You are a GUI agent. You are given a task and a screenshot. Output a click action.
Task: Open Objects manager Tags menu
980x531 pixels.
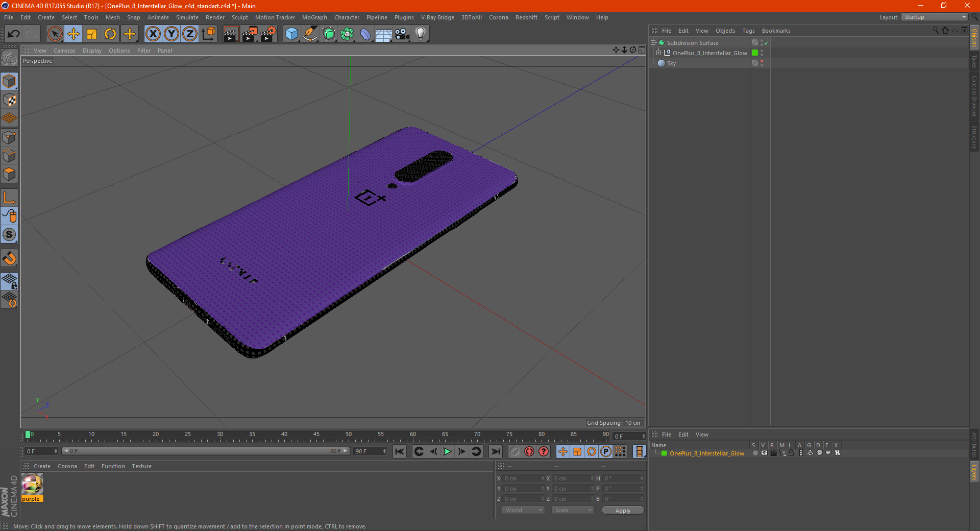[x=748, y=31]
